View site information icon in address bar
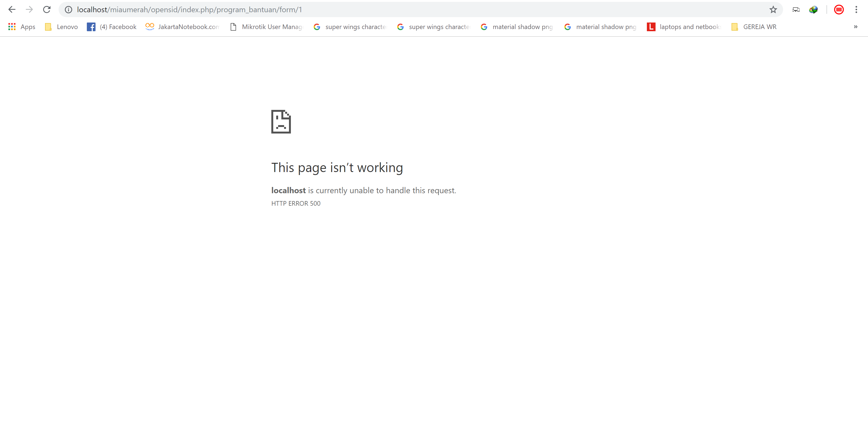This screenshot has width=868, height=448. [68, 10]
